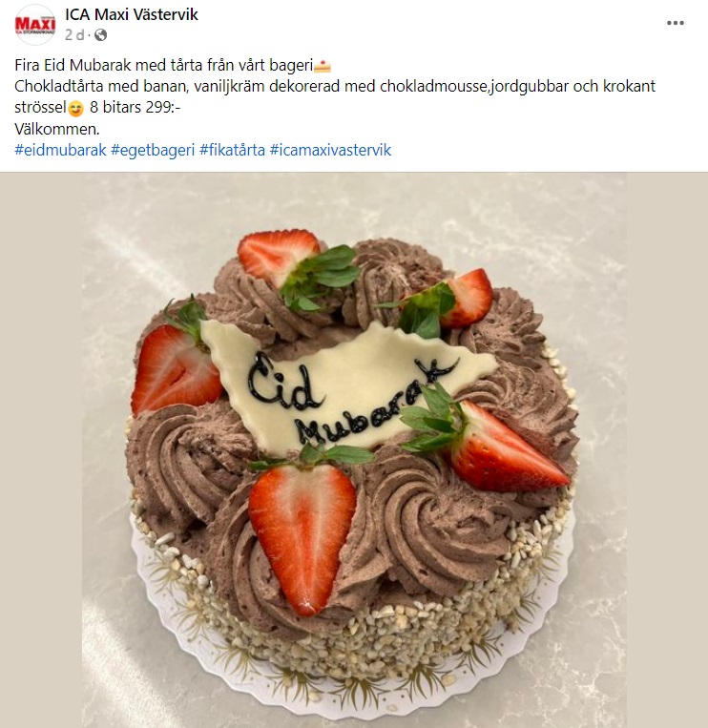This screenshot has width=708, height=728.
Task: Click the cake emoji after 'bageri'
Action: [x=323, y=66]
